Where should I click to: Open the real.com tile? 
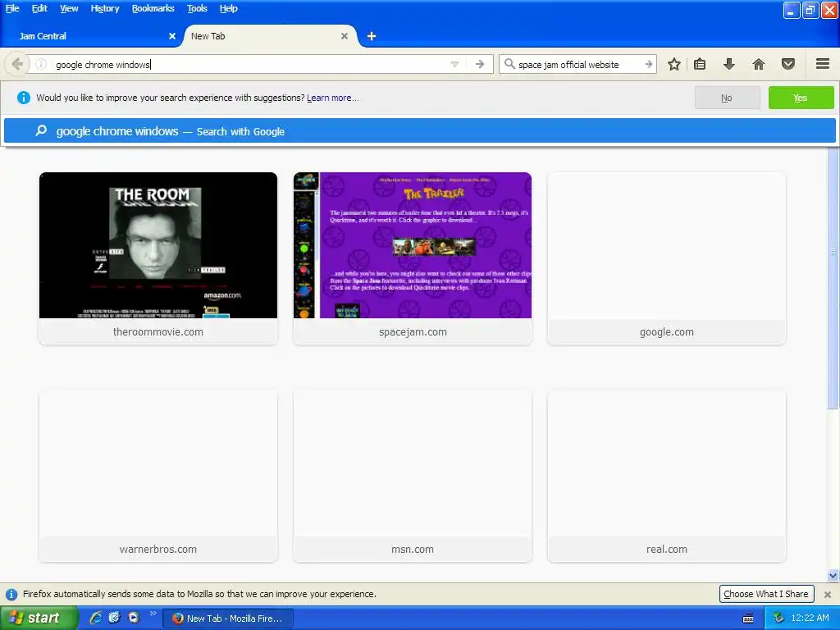click(x=666, y=476)
